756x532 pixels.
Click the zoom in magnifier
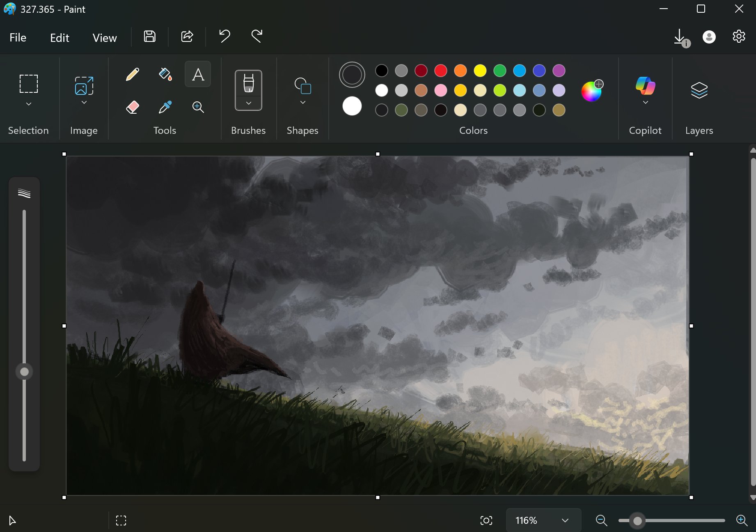click(742, 521)
